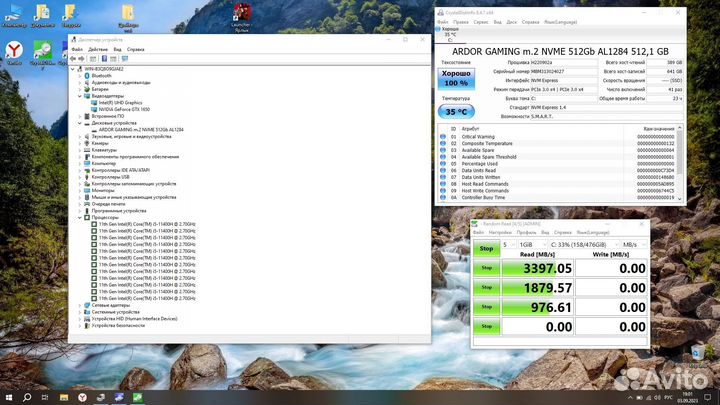Image resolution: width=720 pixels, height=405 pixels.
Task: Expand the Системные устройства node
Action: click(79, 312)
